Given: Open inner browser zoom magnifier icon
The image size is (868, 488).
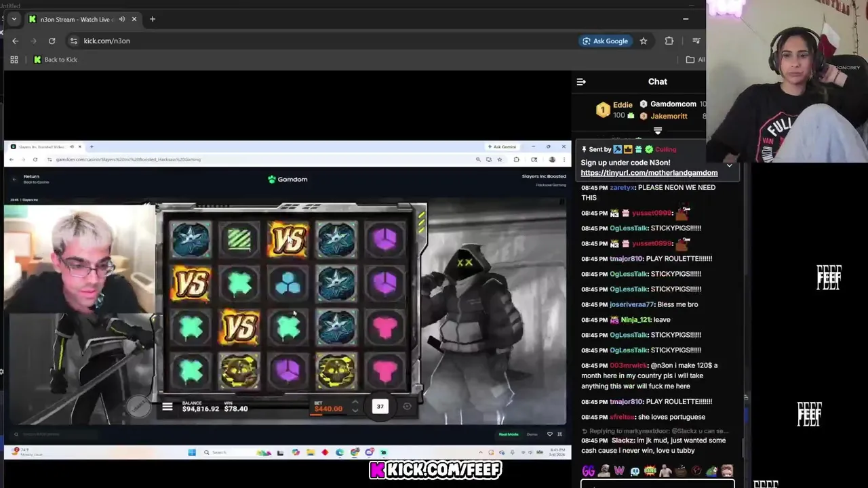Looking at the screenshot, I should (478, 159).
